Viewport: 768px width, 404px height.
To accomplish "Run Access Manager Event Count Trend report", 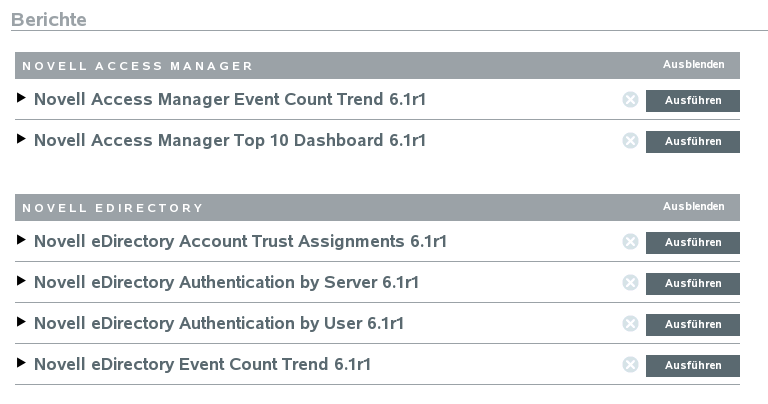I will [x=692, y=101].
